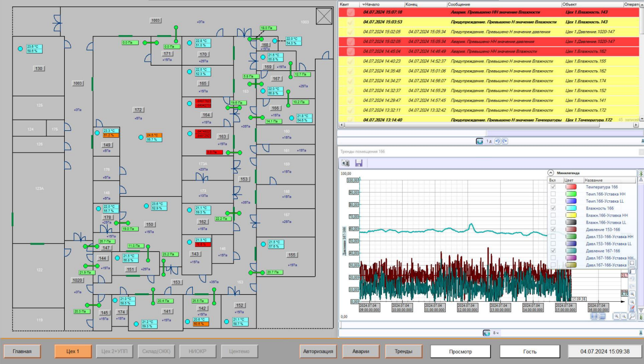Switch to the Цех 1 tab
This screenshot has width=644, height=364.
[73, 352]
